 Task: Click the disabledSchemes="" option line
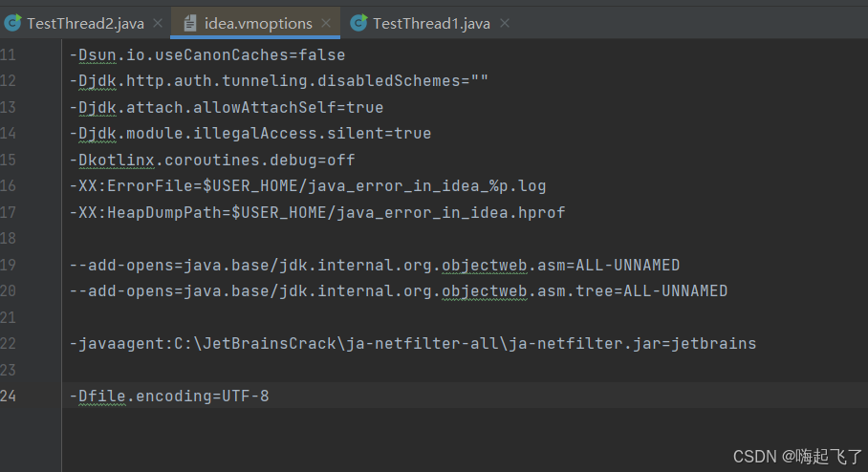click(278, 81)
